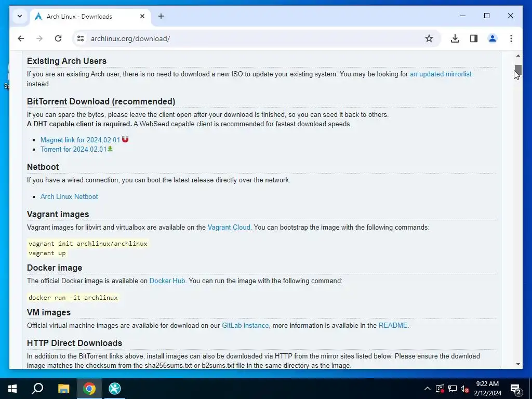Click the 'vagrant init archlinux/archlinux' command text
Image resolution: width=532 pixels, height=399 pixels.
pos(88,244)
